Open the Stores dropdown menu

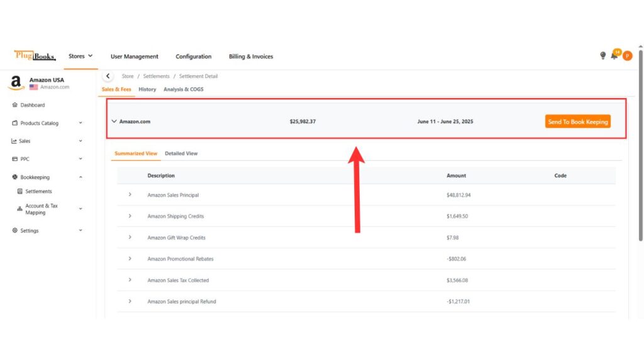[80, 56]
